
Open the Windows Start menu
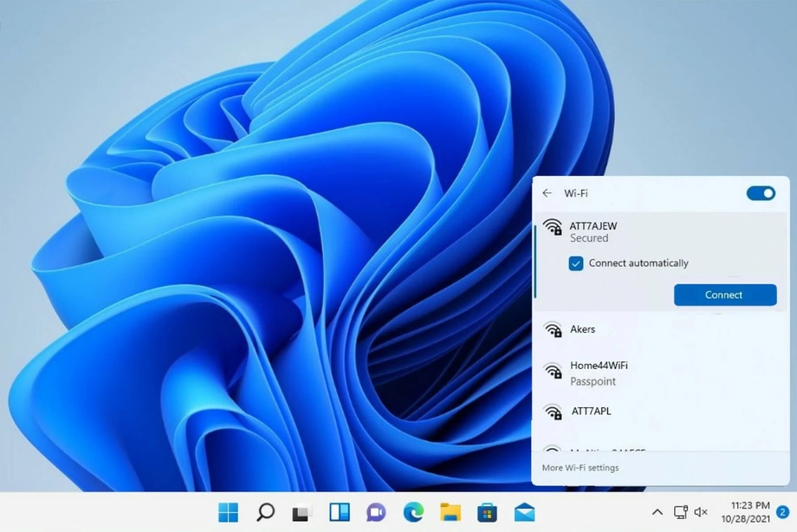click(x=228, y=513)
